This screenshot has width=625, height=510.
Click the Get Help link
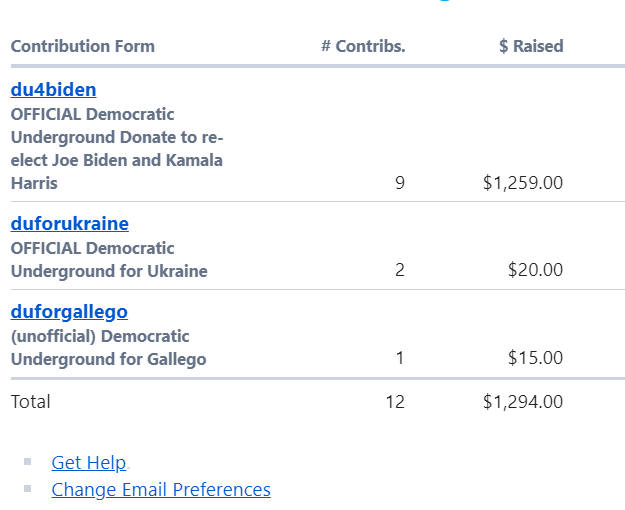click(88, 463)
